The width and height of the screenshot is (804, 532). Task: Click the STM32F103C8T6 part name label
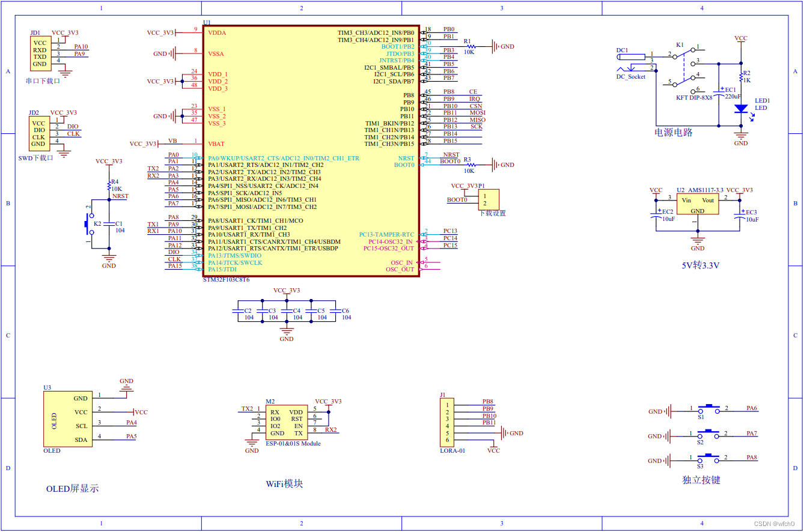(x=227, y=280)
